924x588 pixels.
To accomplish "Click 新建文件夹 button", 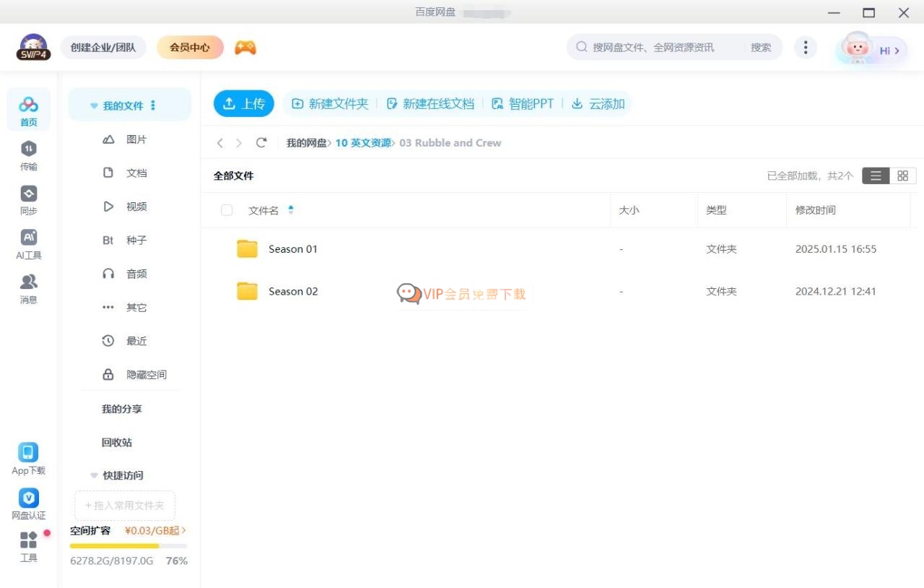I will [330, 104].
